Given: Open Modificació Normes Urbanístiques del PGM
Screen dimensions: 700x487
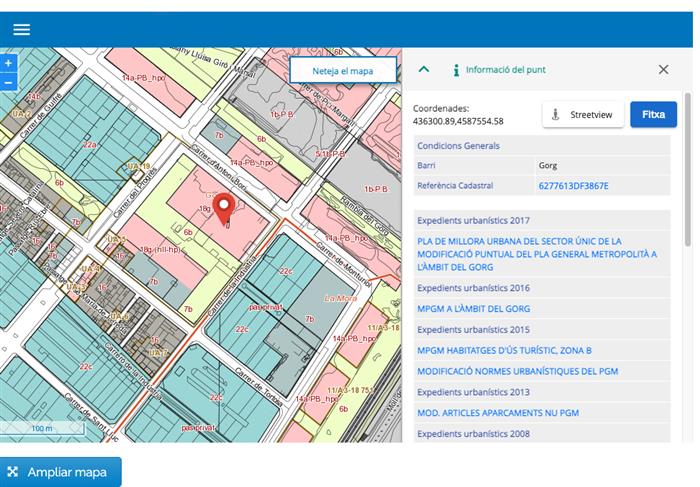Looking at the screenshot, I should tap(515, 371).
